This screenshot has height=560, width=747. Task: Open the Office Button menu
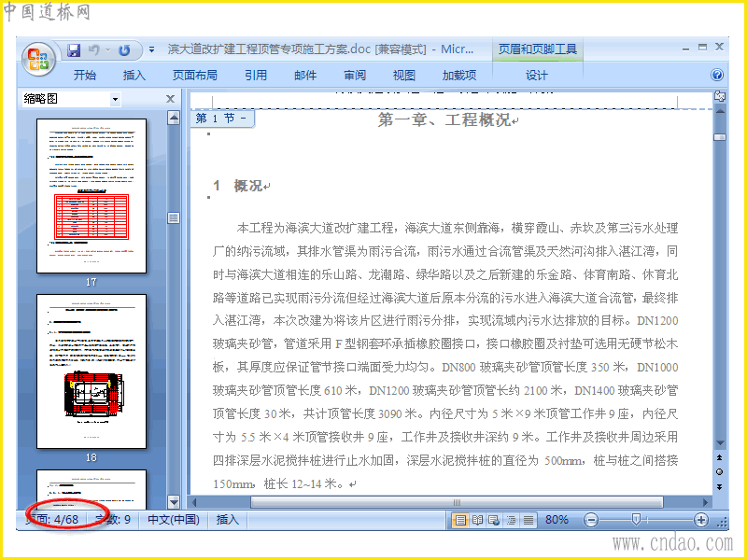point(38,60)
